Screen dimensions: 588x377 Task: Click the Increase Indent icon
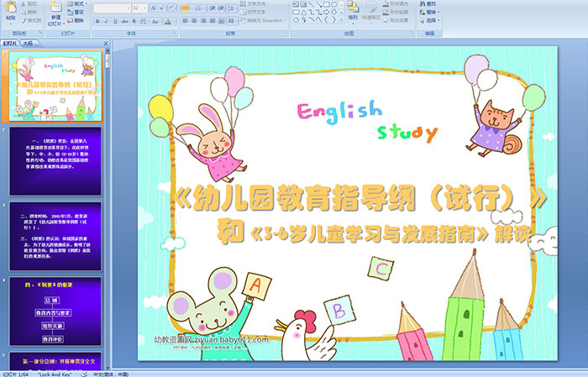pos(221,8)
